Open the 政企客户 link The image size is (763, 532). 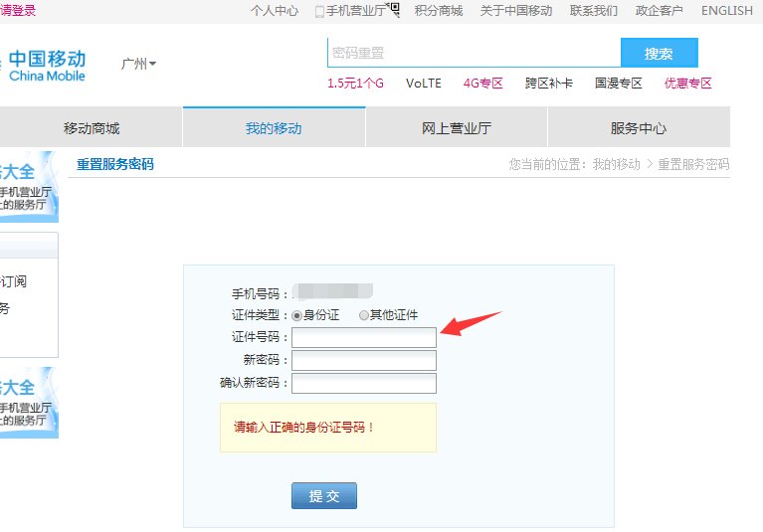click(659, 11)
